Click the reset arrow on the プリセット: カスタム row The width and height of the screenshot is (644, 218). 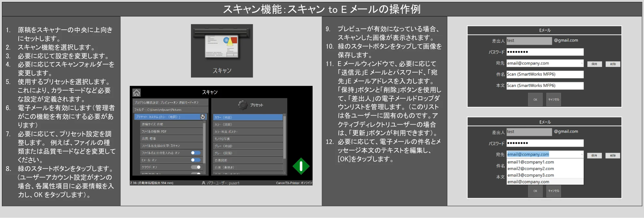coord(203,117)
